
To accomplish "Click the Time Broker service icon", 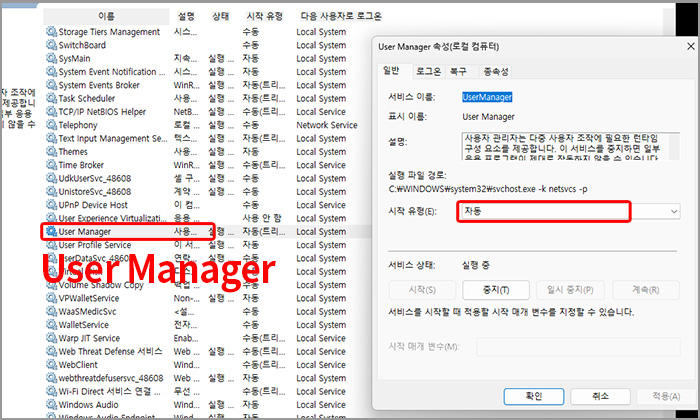I will point(51,165).
